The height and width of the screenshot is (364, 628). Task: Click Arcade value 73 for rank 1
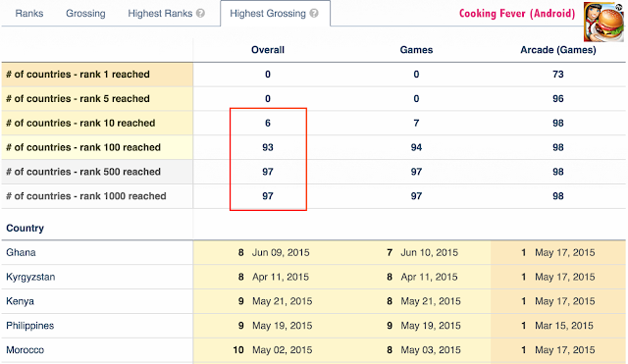(558, 75)
